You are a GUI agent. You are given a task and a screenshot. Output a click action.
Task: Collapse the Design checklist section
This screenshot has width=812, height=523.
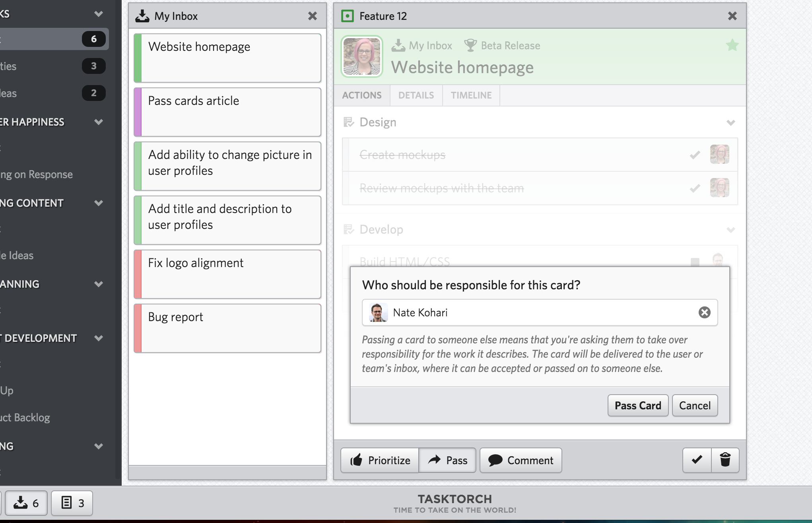pyautogui.click(x=730, y=122)
